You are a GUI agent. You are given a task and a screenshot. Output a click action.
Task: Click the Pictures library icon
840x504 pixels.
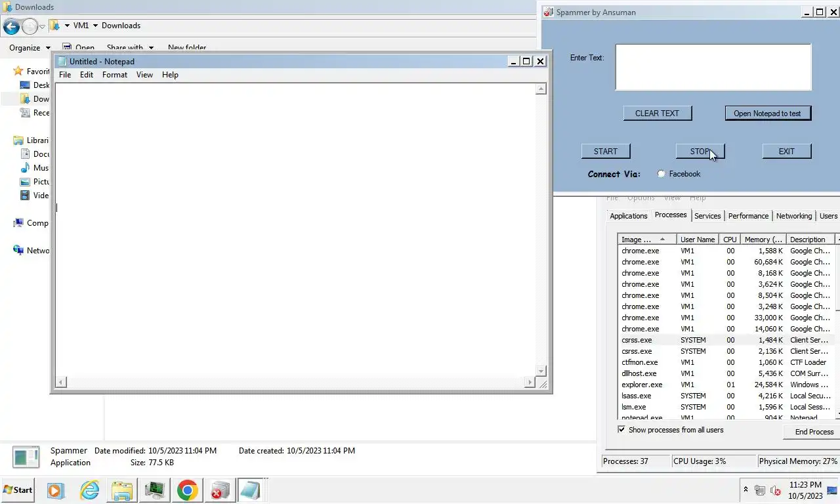coord(25,181)
